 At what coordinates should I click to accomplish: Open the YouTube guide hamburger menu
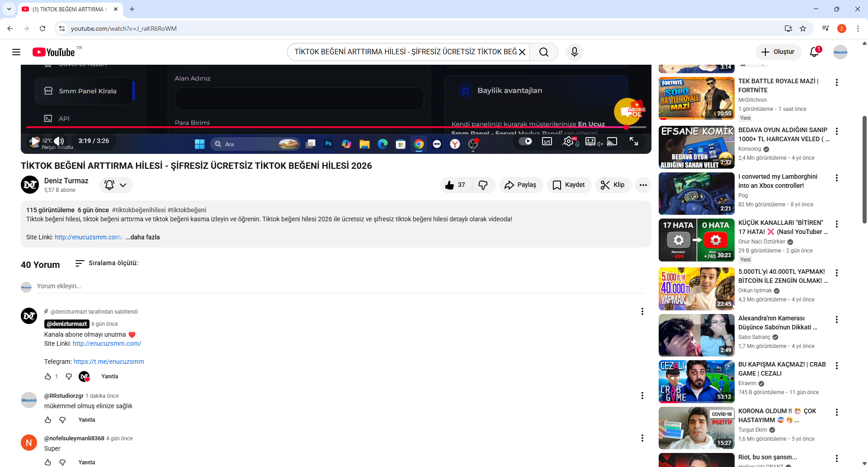[x=16, y=52]
